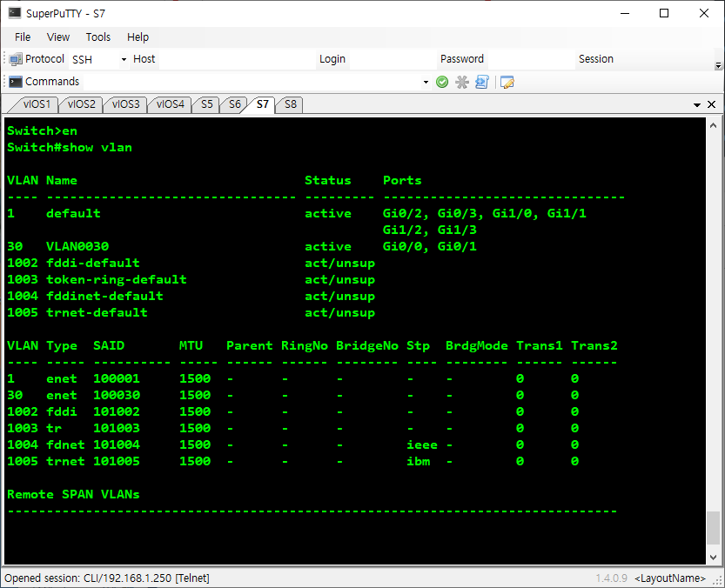Click SAID value '100030'
Viewport: 725px width, 588px height.
117,395
